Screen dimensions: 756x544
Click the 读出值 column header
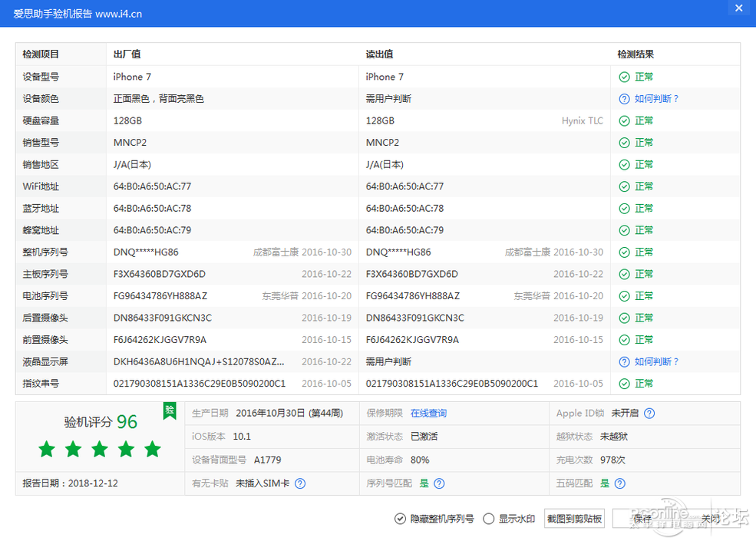pos(379,54)
